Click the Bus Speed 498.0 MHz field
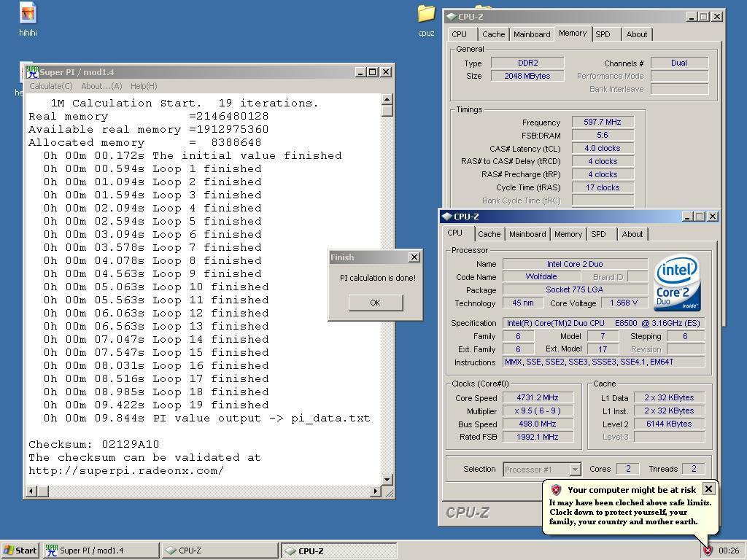This screenshot has width=747, height=560. click(538, 424)
